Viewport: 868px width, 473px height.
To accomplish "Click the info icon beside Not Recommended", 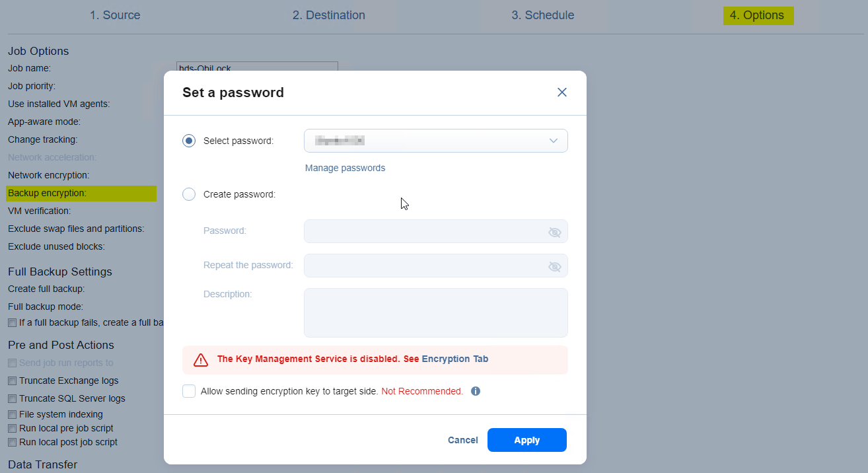I will click(x=476, y=391).
